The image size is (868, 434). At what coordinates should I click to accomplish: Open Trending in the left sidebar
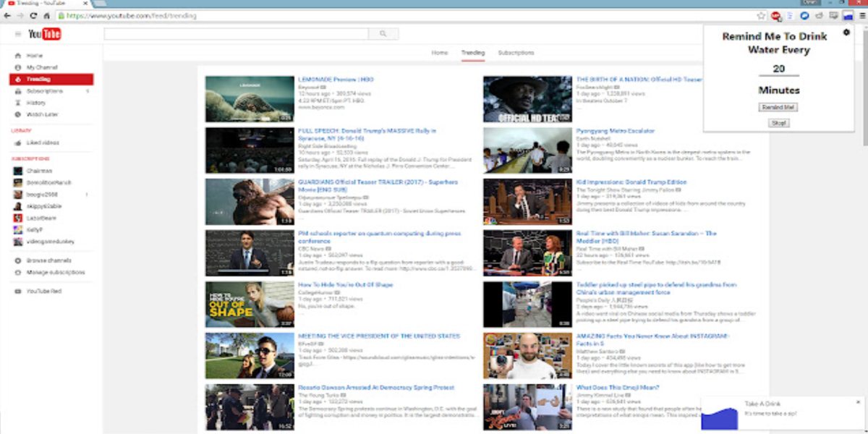[51, 80]
